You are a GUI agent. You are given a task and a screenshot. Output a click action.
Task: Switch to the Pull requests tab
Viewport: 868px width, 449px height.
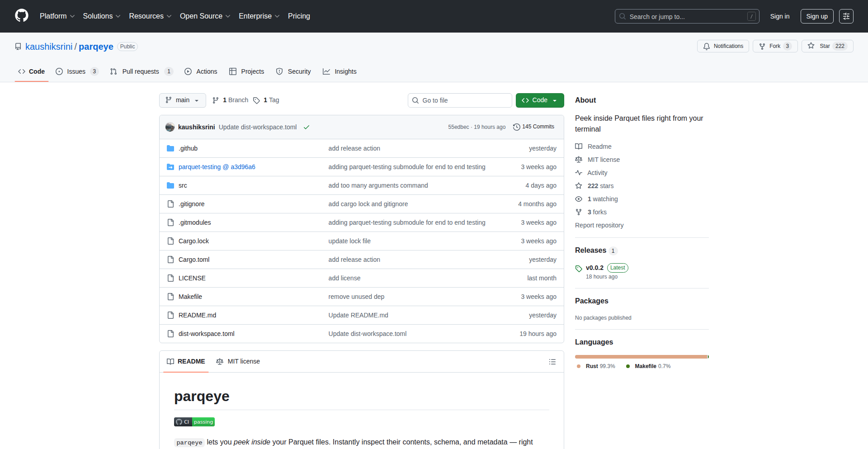click(x=141, y=71)
